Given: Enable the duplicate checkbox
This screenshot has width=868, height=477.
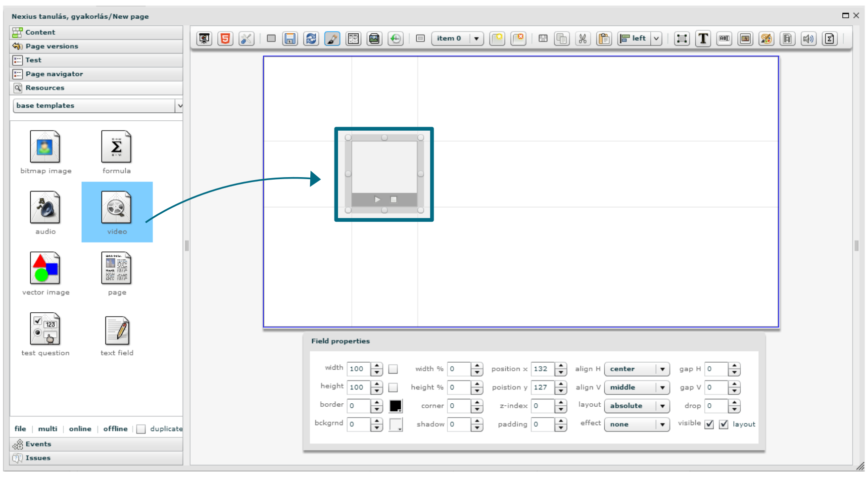Looking at the screenshot, I should 141,429.
